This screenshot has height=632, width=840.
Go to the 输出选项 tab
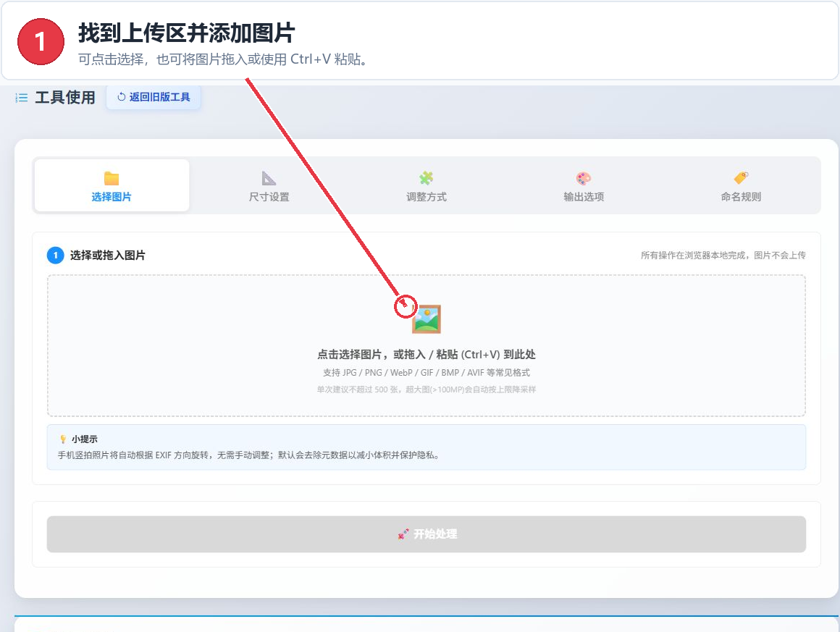[x=584, y=186]
